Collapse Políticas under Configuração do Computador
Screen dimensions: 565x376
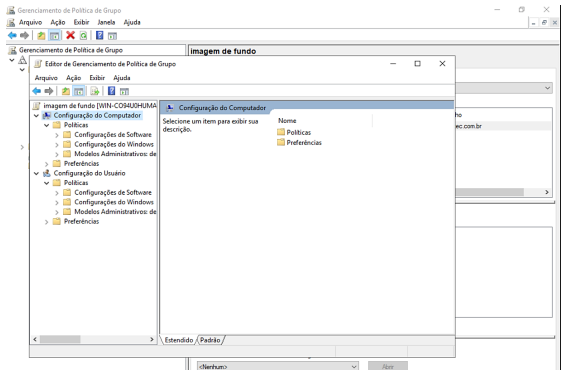click(46, 125)
